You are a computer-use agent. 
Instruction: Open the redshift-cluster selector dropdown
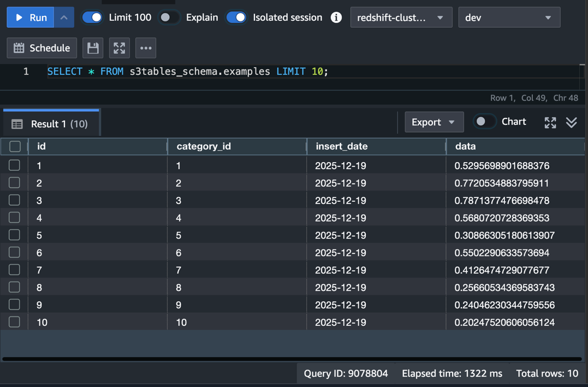tap(401, 17)
